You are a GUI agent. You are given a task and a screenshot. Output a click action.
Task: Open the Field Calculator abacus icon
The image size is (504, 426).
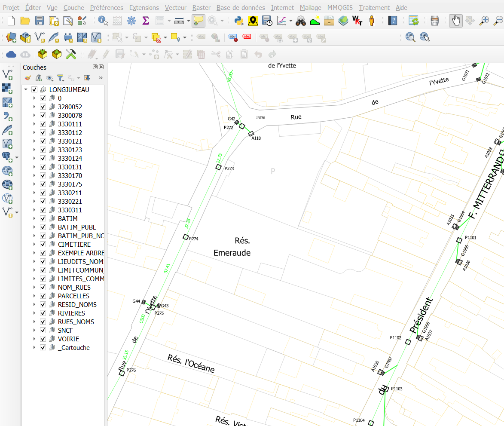pyautogui.click(x=117, y=21)
